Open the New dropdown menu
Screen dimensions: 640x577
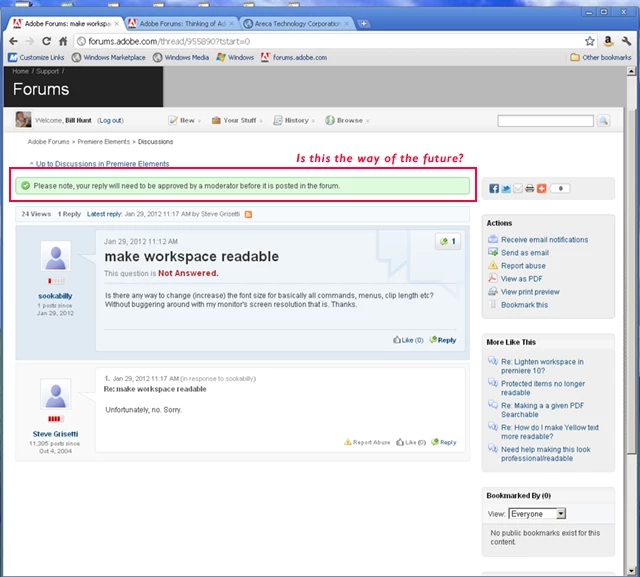point(185,120)
